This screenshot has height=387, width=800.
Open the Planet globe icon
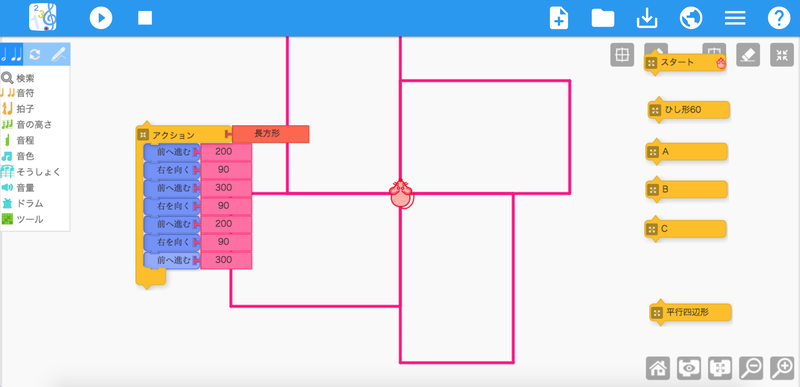click(x=691, y=18)
